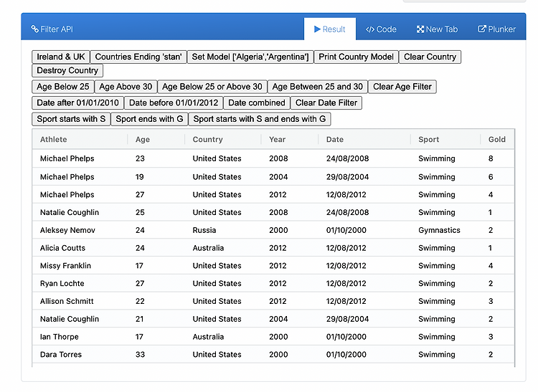Filter Age Above 30

coord(126,87)
